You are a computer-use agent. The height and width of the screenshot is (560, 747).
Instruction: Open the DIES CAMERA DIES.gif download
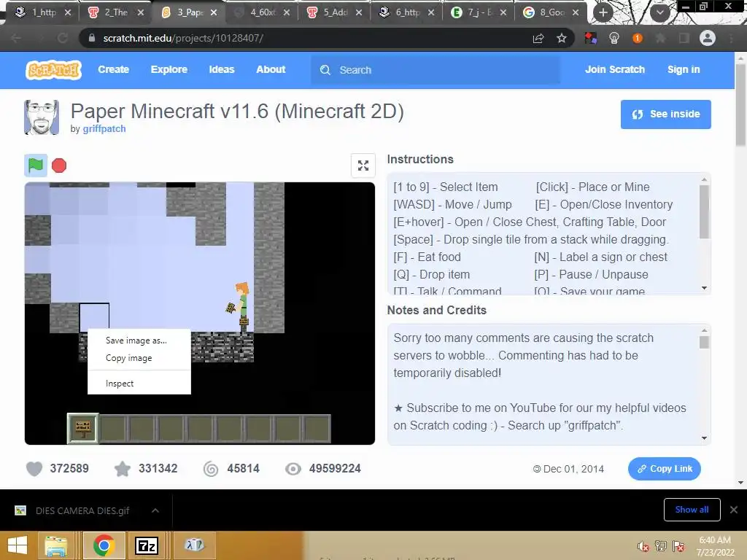coord(82,510)
